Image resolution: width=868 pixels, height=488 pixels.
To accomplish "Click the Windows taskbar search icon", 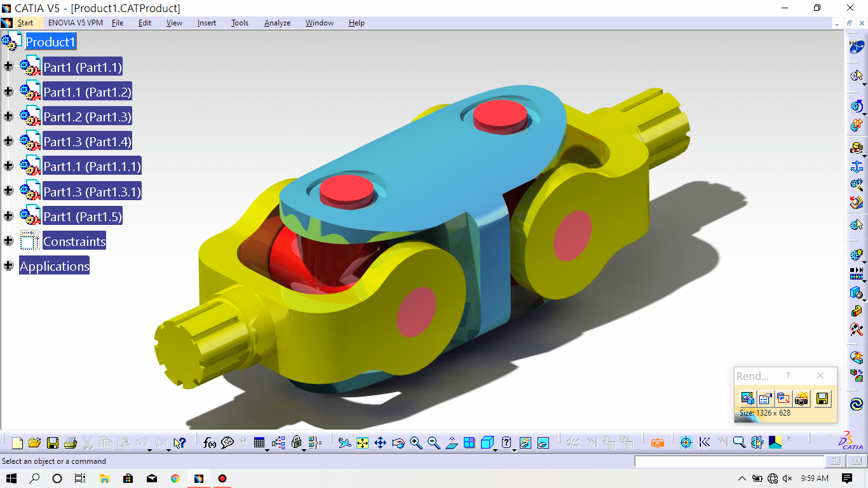I will (34, 478).
